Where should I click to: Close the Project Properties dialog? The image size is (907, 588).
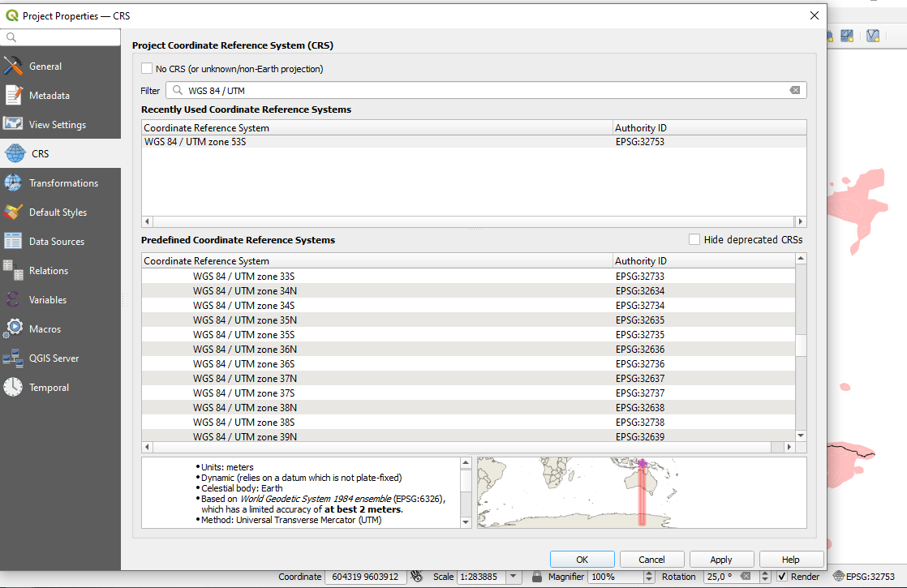pyautogui.click(x=814, y=15)
